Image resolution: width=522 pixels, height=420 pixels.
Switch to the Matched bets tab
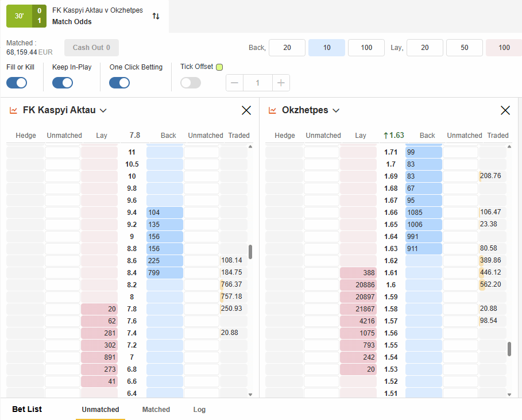pos(156,409)
